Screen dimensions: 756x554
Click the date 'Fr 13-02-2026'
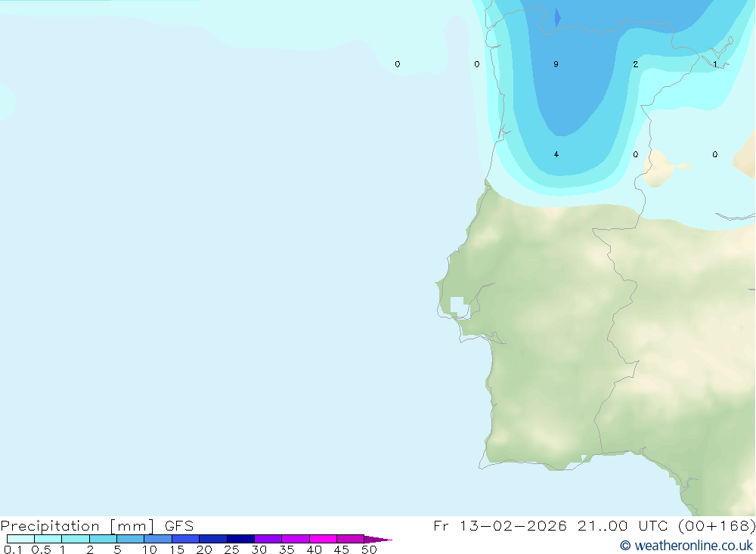pyautogui.click(x=500, y=525)
